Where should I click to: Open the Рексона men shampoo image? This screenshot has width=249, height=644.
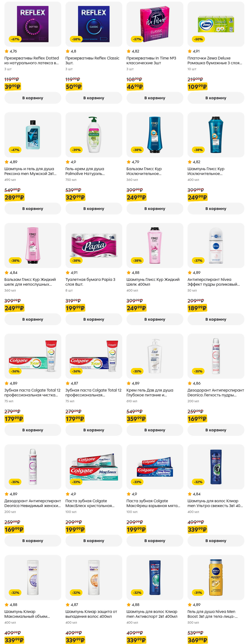tap(33, 134)
